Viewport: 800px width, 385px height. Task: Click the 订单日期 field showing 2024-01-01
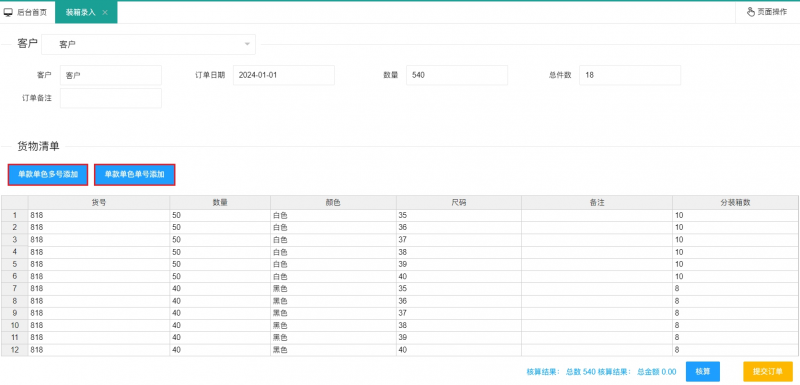point(284,75)
